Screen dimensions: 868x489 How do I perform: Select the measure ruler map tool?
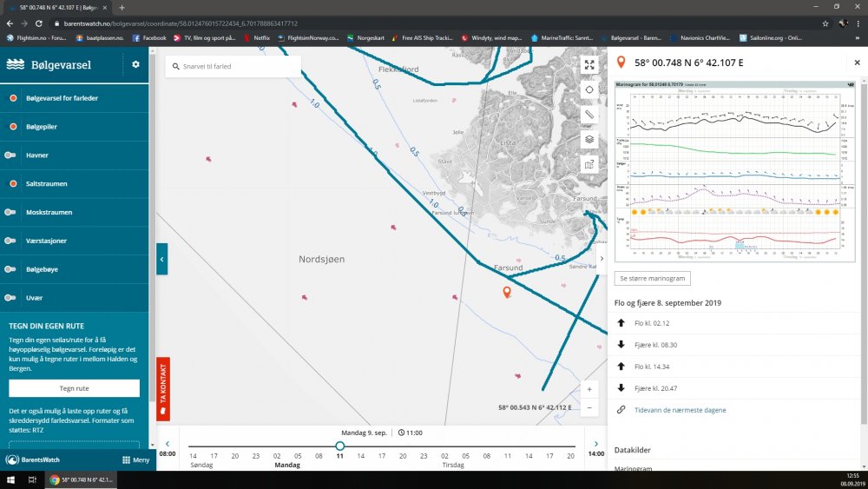[x=589, y=115]
